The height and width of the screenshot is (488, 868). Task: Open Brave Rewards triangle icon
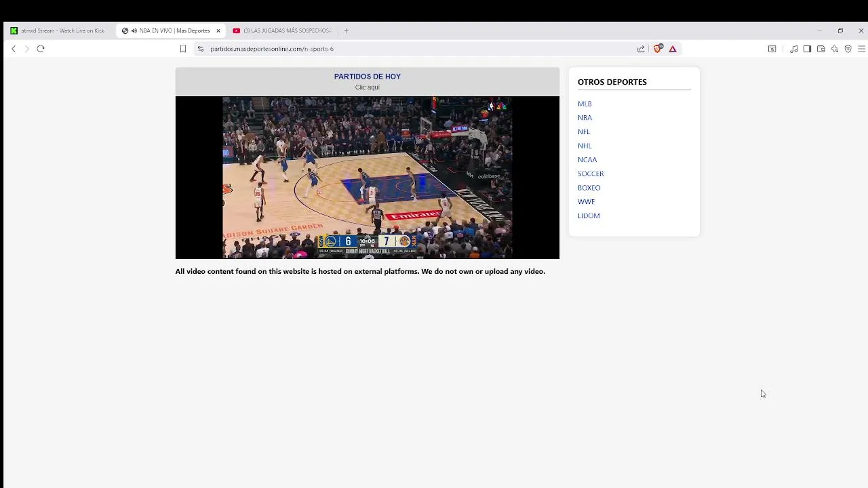pyautogui.click(x=673, y=49)
